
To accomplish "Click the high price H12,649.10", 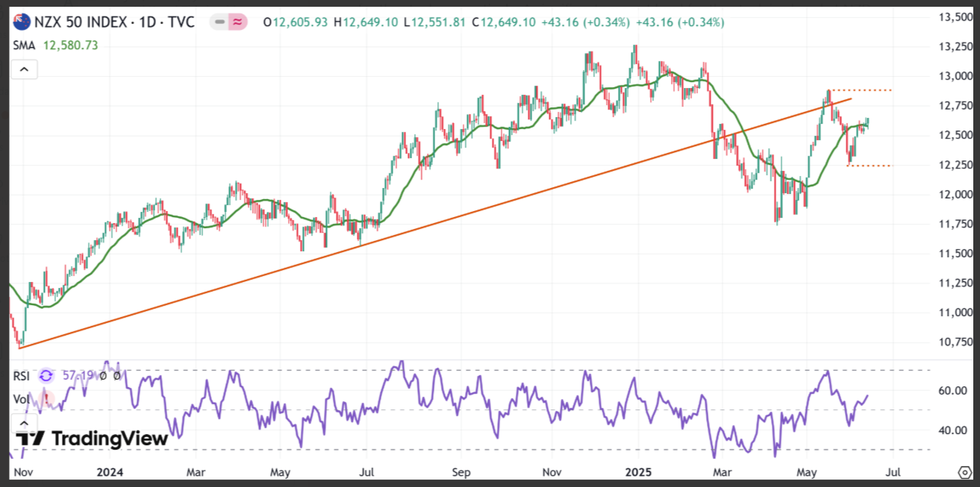I will [366, 22].
